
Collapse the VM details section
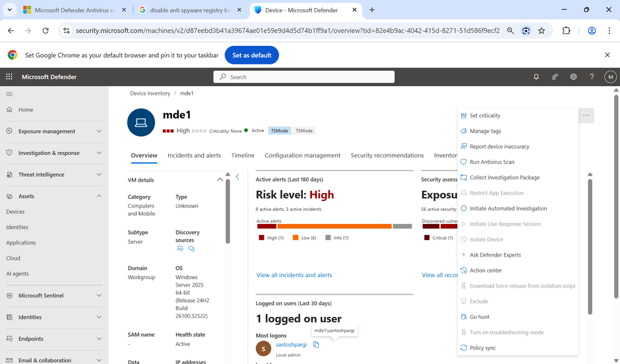[x=220, y=179]
